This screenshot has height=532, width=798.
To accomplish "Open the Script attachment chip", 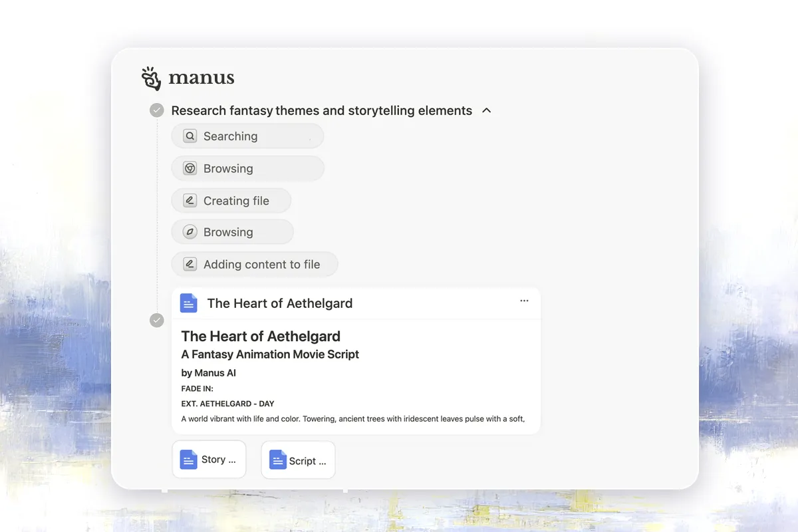I will click(298, 460).
